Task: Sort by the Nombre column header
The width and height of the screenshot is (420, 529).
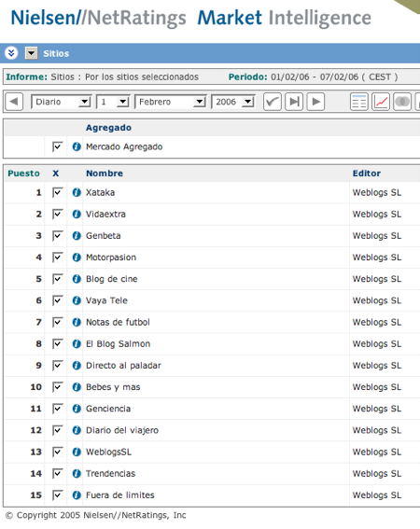Action: [x=105, y=174]
